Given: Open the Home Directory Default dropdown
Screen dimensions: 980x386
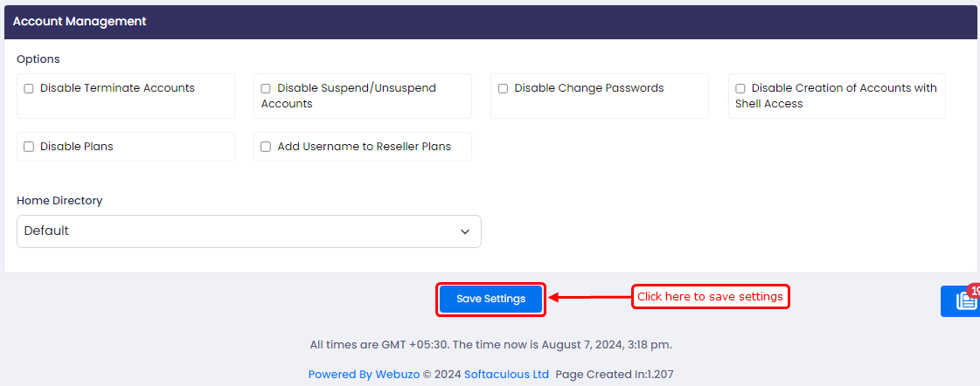Looking at the screenshot, I should pos(249,231).
